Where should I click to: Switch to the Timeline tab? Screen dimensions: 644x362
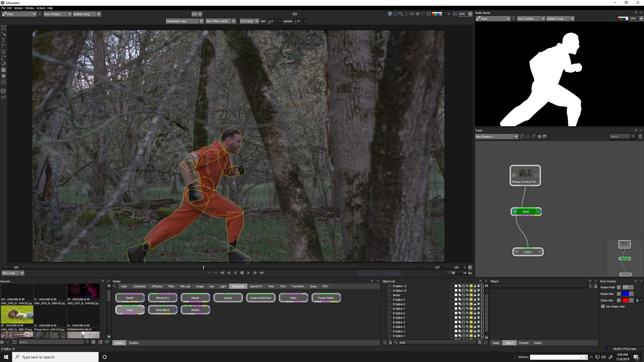pos(133,343)
